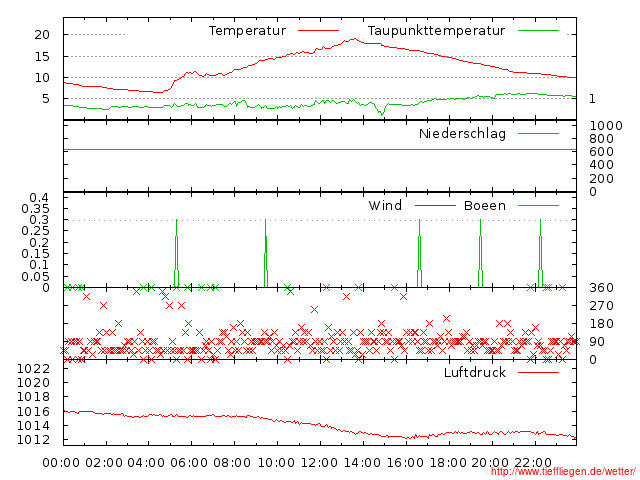The height and width of the screenshot is (480, 640).
Task: Click the 04:00 time axis label
Action: tap(147, 463)
